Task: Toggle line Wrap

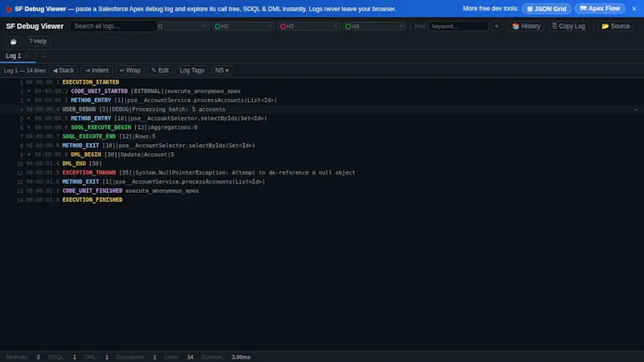Action: tap(130, 71)
